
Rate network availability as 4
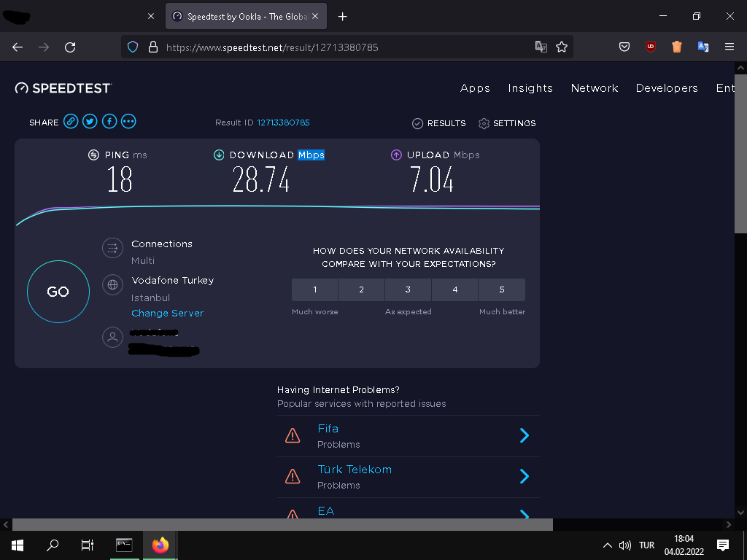455,289
